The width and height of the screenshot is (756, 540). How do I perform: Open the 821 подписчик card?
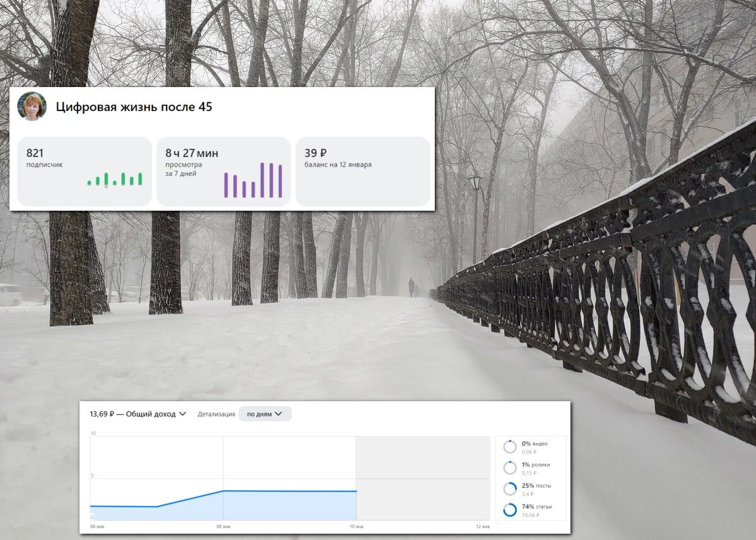[85, 172]
